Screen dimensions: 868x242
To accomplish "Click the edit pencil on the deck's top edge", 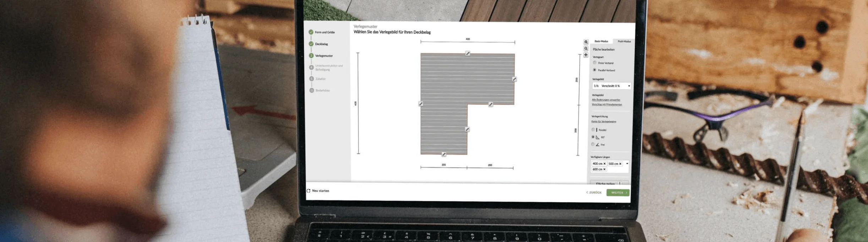I will [x=468, y=53].
